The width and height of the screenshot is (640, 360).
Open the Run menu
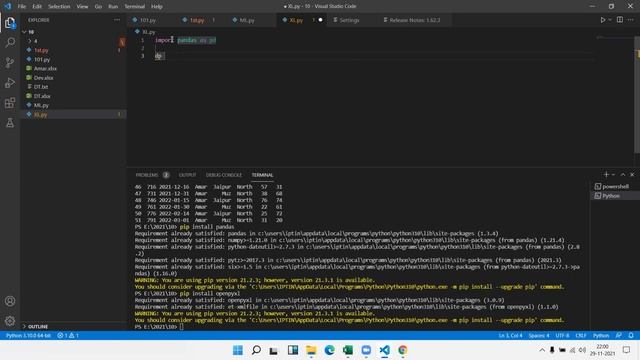(113, 7)
